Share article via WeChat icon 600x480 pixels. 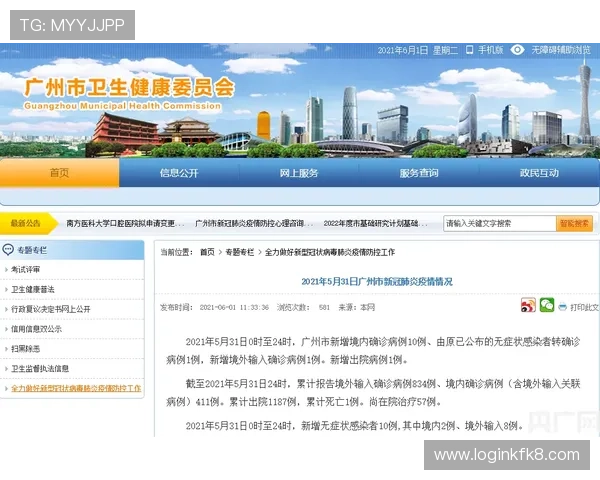point(547,305)
